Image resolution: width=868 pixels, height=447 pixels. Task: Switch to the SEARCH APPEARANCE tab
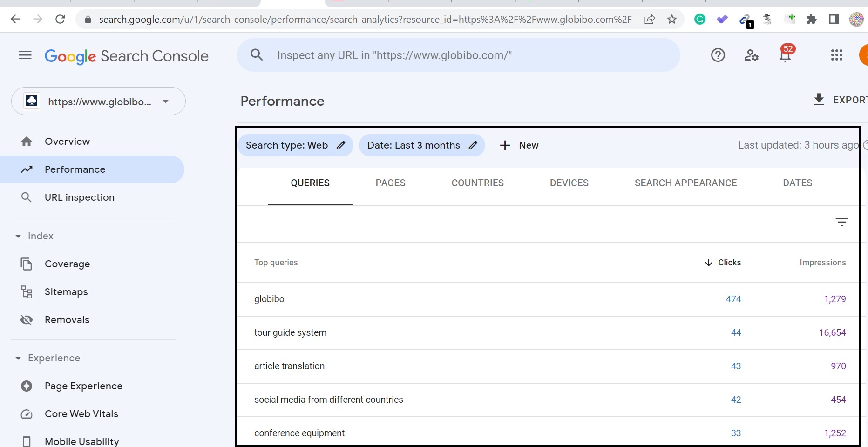coord(685,183)
